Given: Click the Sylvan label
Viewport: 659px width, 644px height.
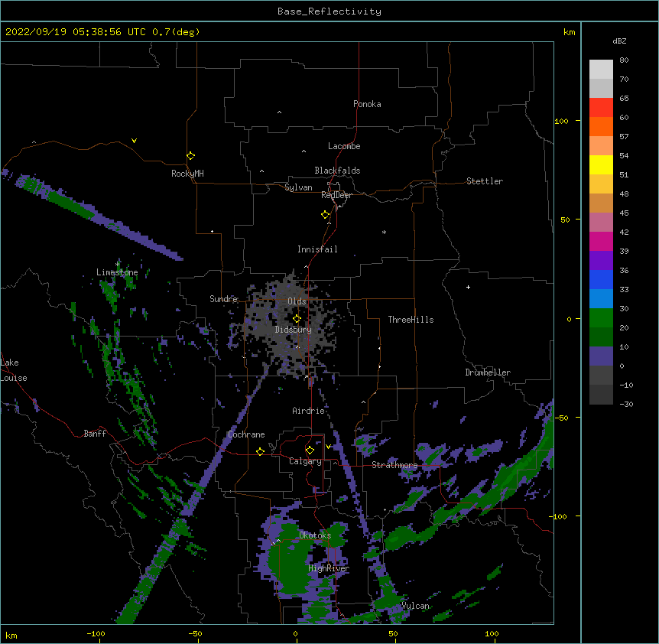Looking at the screenshot, I should (298, 187).
